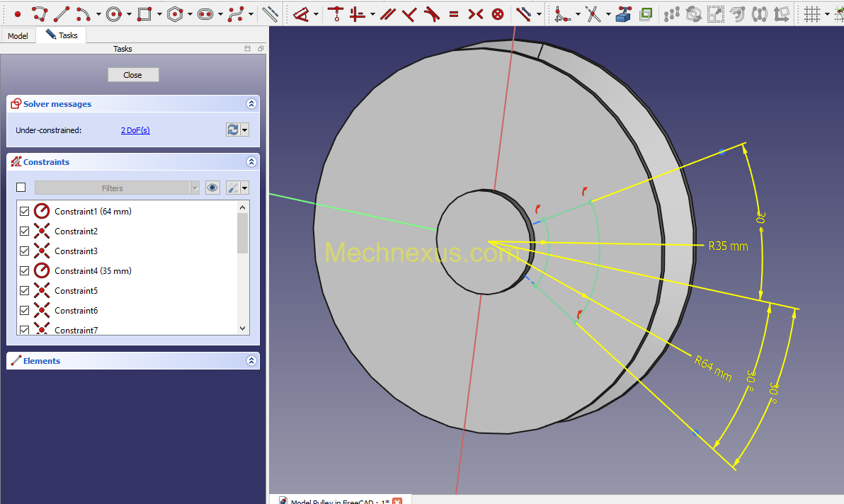Select the R35 mm dimension label

tap(728, 246)
